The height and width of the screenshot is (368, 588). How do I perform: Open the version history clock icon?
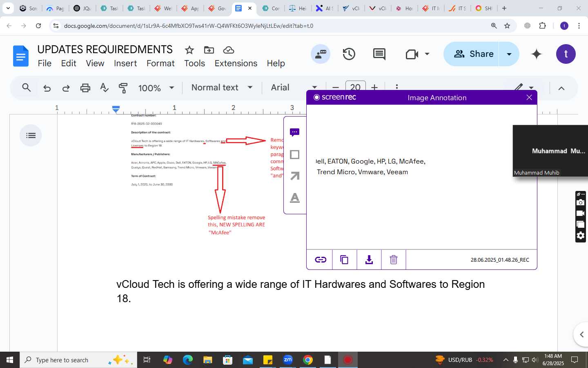(x=349, y=54)
